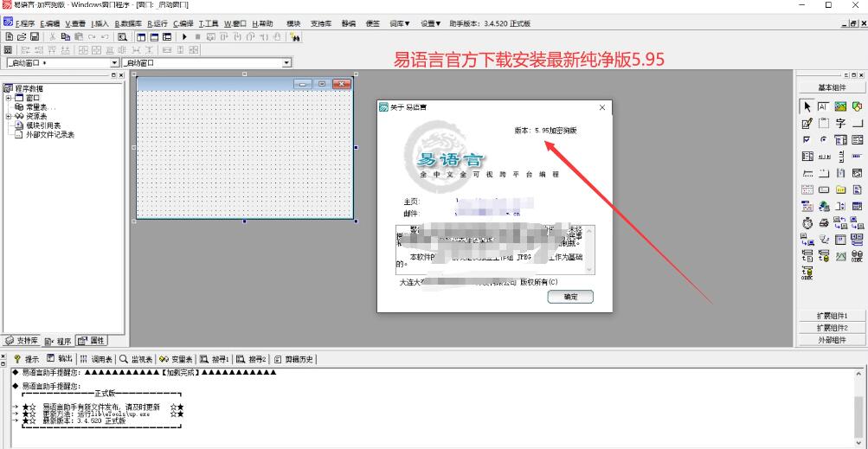Image resolution: width=868 pixels, height=449 pixels.
Task: Open the F.程序 menu
Action: coord(25,24)
